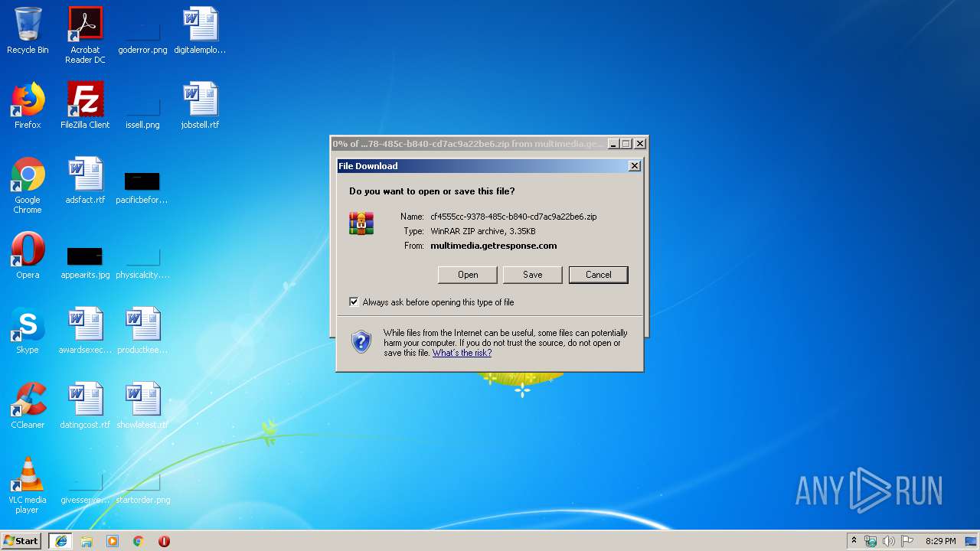Select adsfact.rtf document icon
The width and height of the screenshot is (980, 551).
[85, 181]
